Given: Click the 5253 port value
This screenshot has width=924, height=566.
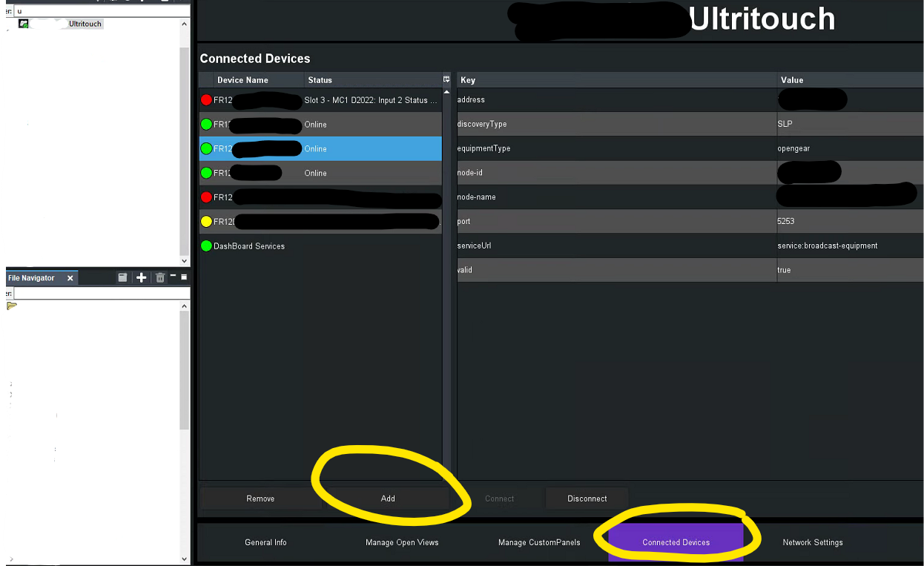Looking at the screenshot, I should tap(851, 221).
